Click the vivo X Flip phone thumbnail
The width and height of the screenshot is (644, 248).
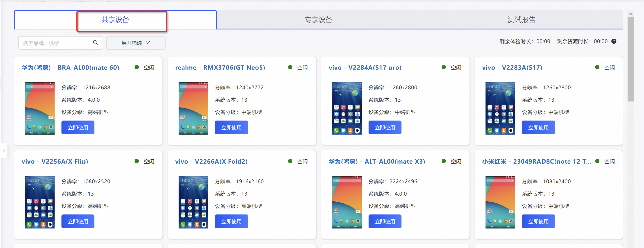pos(40,202)
